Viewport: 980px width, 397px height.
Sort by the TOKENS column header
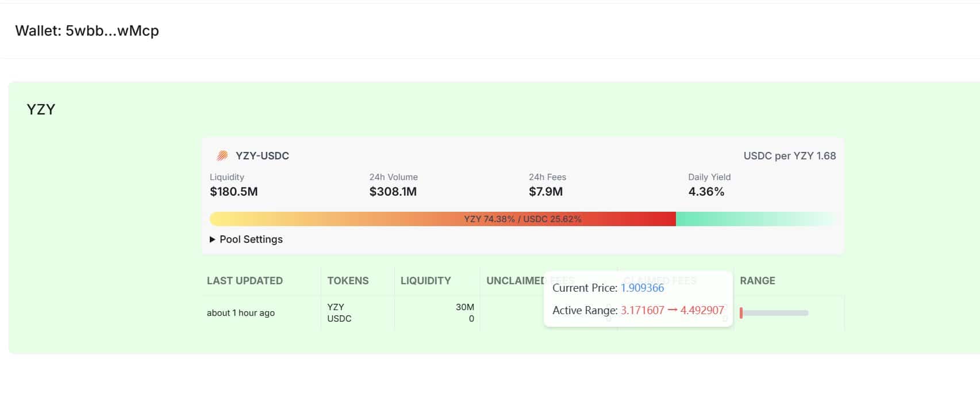348,281
